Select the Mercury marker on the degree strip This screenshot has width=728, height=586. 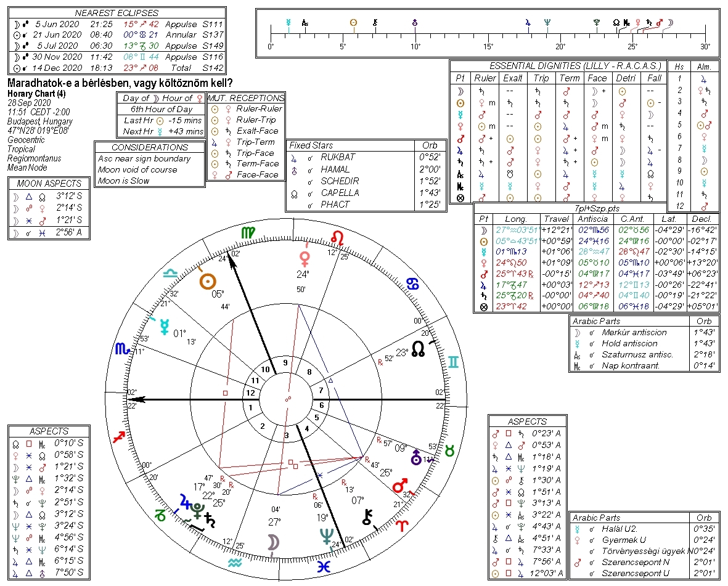(x=288, y=22)
